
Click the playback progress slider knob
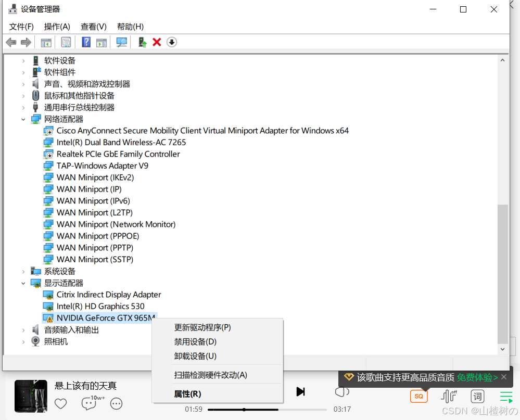tap(244, 410)
